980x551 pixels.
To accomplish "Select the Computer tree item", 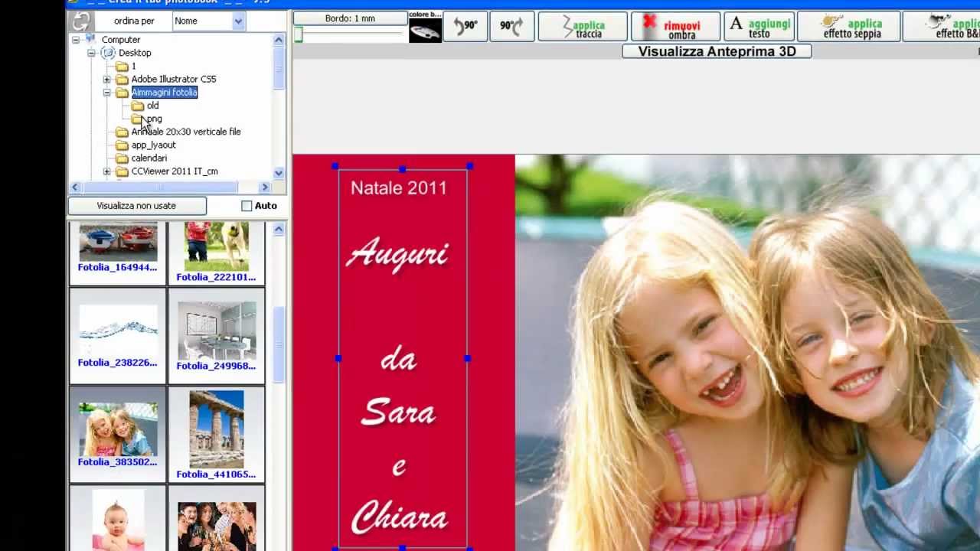I will pyautogui.click(x=121, y=40).
